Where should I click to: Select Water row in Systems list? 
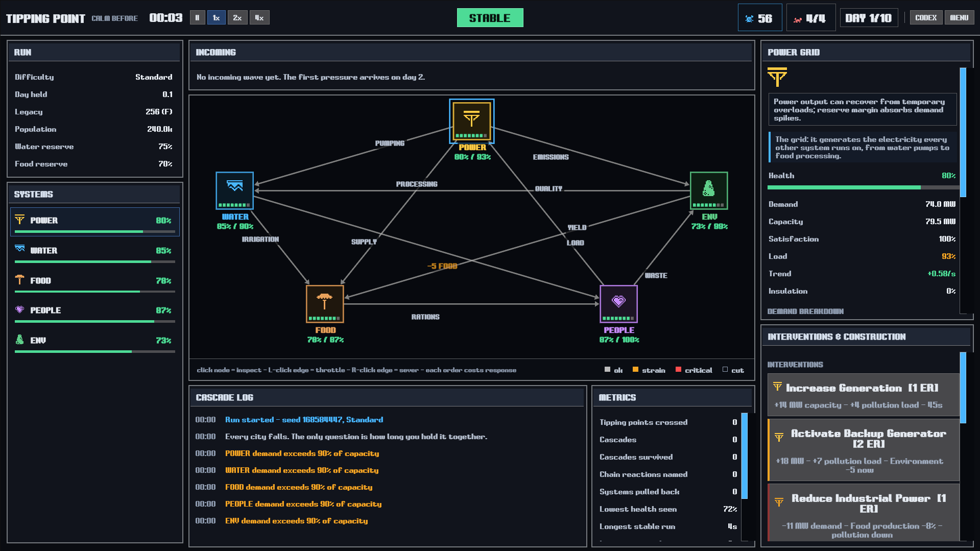tap(95, 252)
